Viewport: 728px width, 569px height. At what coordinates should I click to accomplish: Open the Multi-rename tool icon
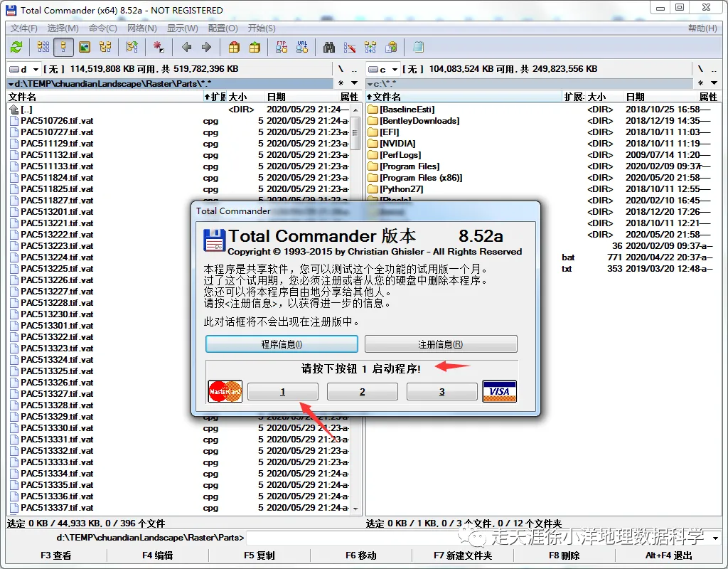pos(350,47)
